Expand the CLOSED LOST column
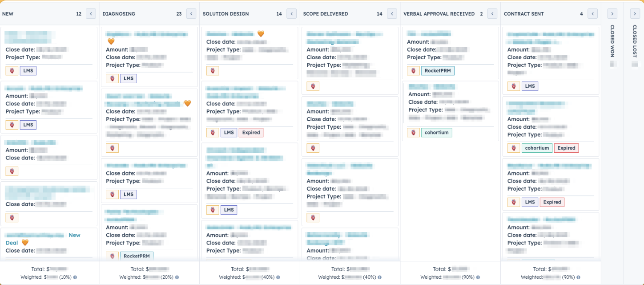The height and width of the screenshot is (285, 644). pos(635,14)
